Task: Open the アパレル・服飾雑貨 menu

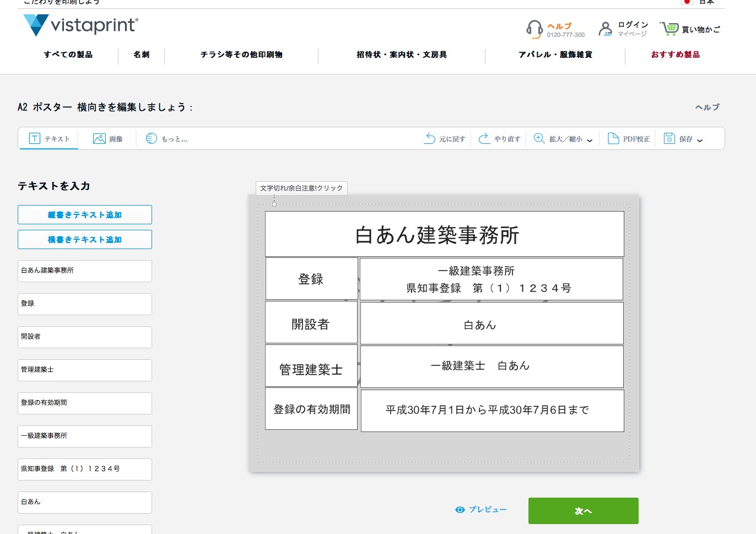Action: pyautogui.click(x=555, y=55)
